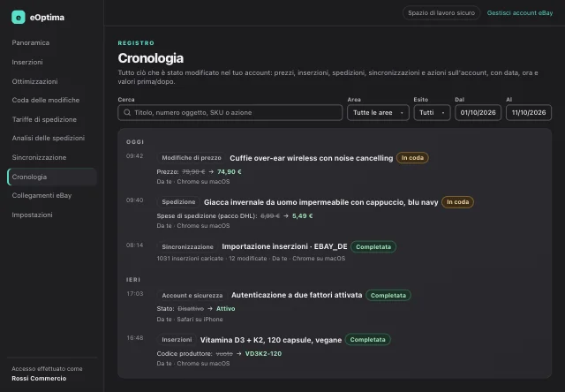Open Ottimizzazioni section
565x392 pixels.
tap(34, 81)
